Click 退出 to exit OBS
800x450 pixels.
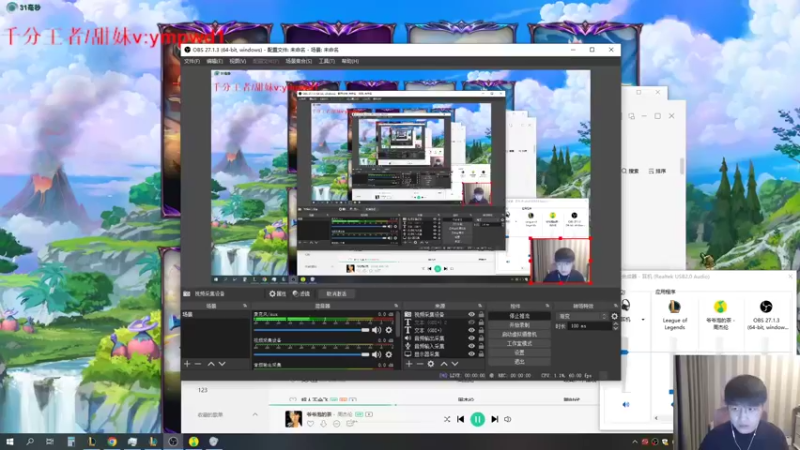519,362
